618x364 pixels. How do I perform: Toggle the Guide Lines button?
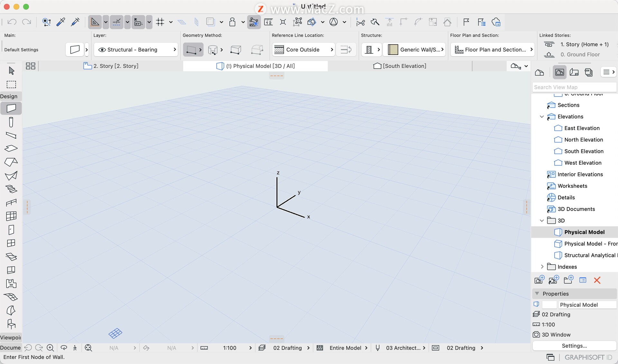pyautogui.click(x=95, y=22)
